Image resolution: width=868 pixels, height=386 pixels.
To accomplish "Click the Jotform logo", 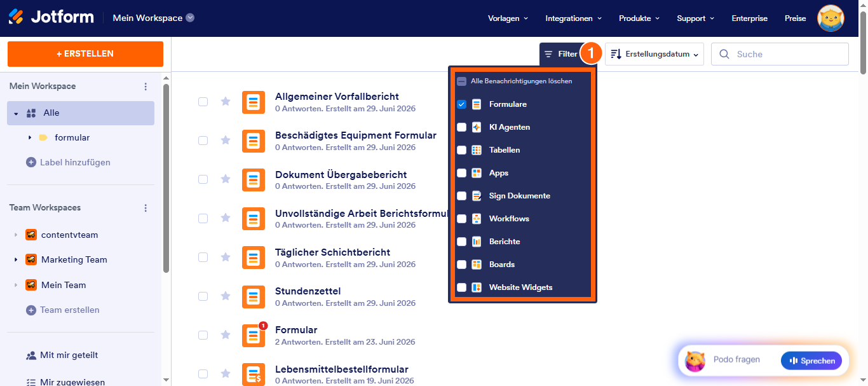I will pyautogui.click(x=51, y=17).
